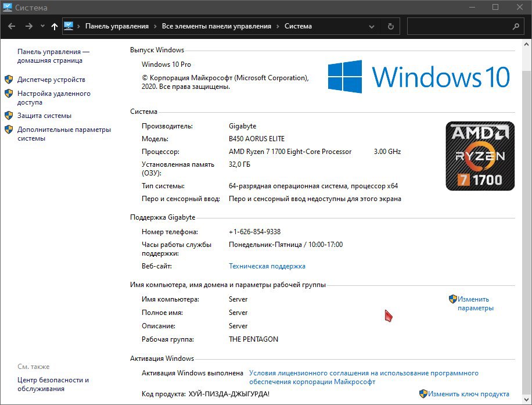Click shield icon next to Изменить параметры

[452, 299]
